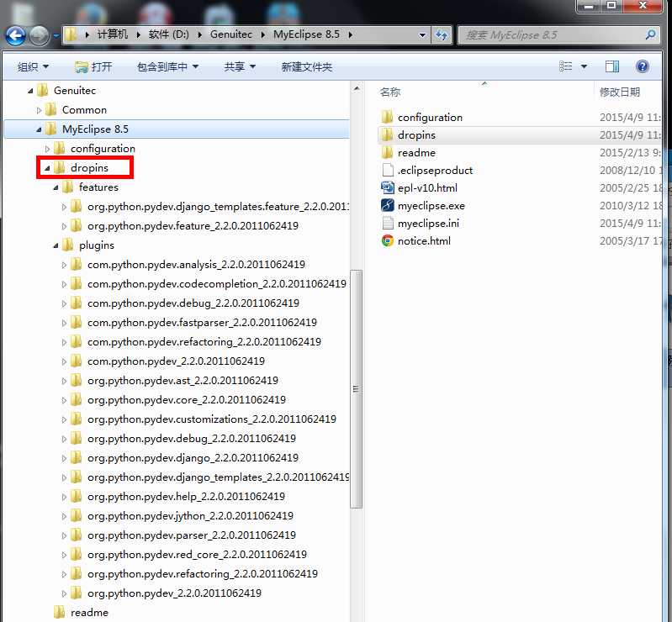Click the 软件 (D:) breadcrumb
Image resolution: width=672 pixels, height=622 pixels.
click(168, 34)
